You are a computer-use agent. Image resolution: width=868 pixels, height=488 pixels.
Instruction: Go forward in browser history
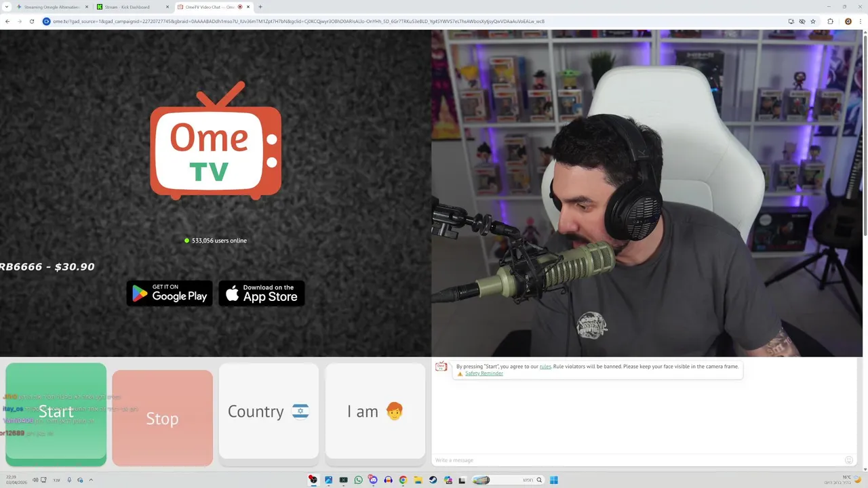[x=19, y=21]
